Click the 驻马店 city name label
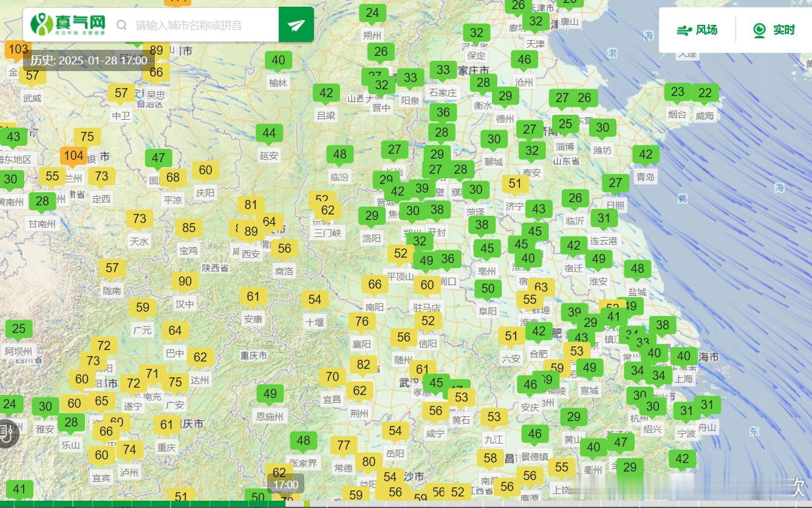The image size is (812, 508). (x=427, y=307)
